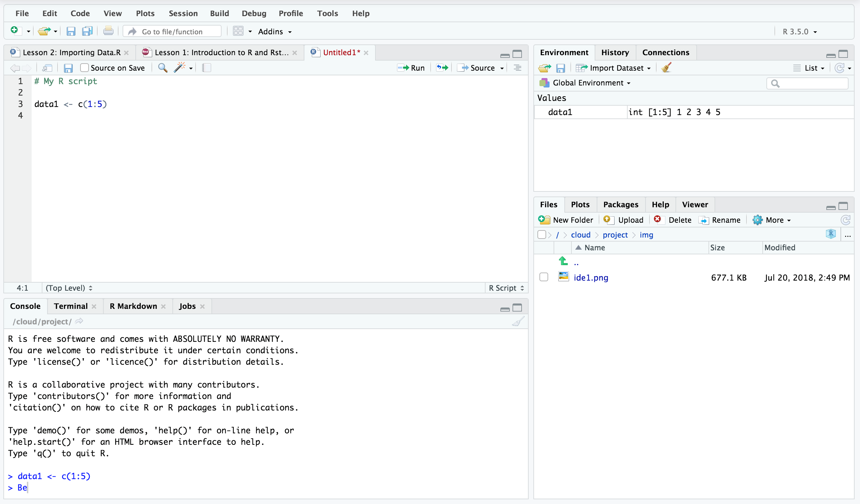The height and width of the screenshot is (504, 860).
Task: Click on data1 variable in Environment
Action: tap(560, 112)
